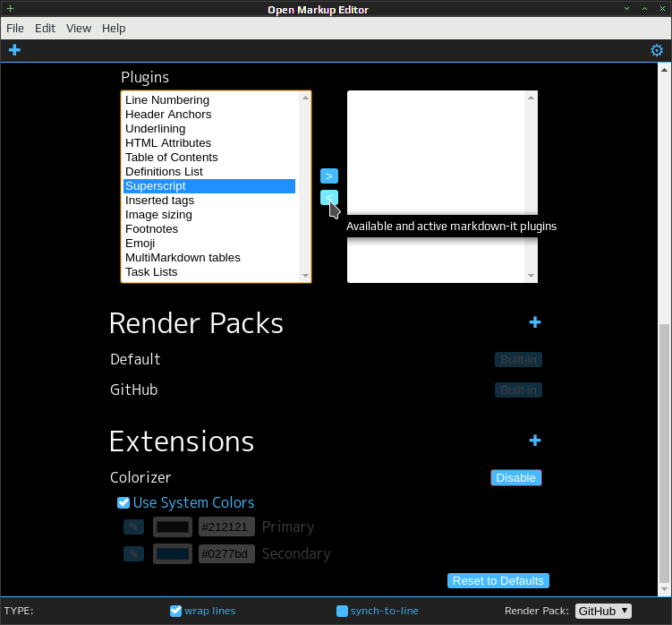Click active plugins list scroll-up arrow
Screen dimensions: 672x625
(x=531, y=98)
